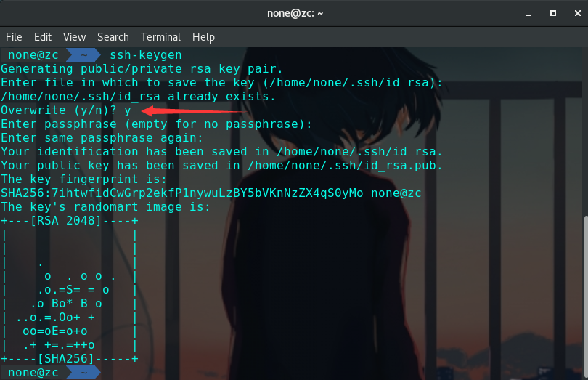Click the randomart row '.o Bo* B o'
Image resolution: width=588 pixels, height=380 pixels.
[66, 304]
